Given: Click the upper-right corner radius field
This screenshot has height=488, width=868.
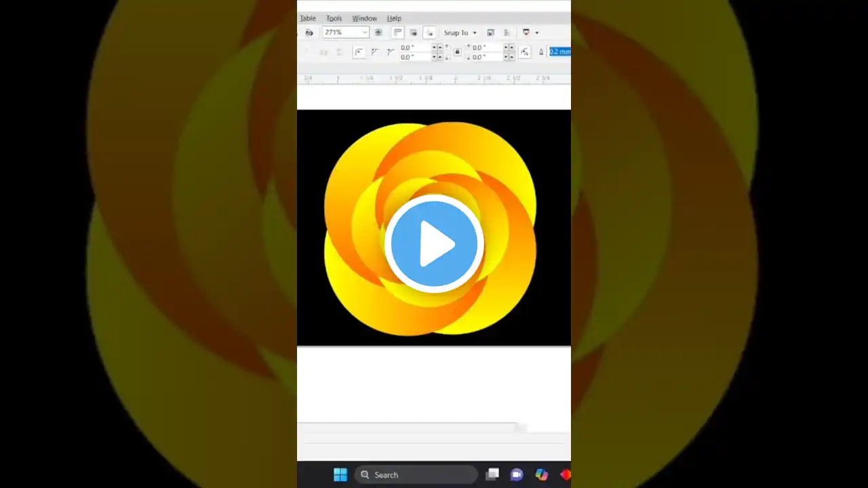Looking at the screenshot, I should 487,47.
